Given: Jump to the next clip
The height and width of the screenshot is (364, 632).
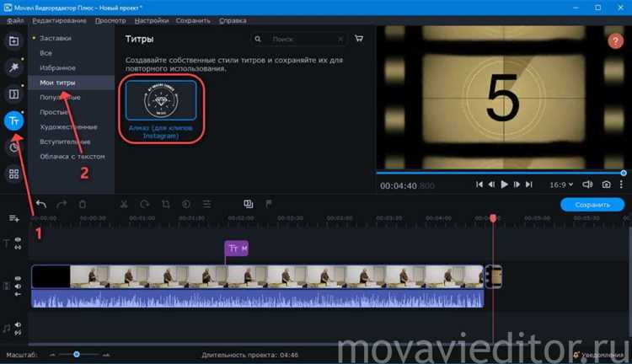Looking at the screenshot, I should (529, 185).
